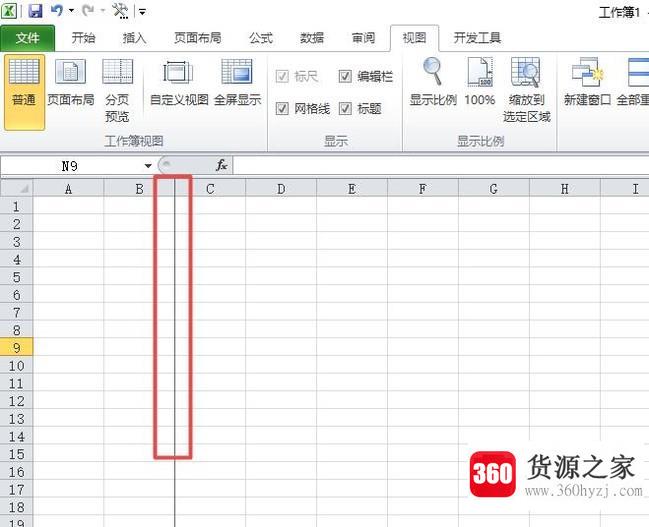Select the 视图 ribbon tab

pyautogui.click(x=414, y=38)
